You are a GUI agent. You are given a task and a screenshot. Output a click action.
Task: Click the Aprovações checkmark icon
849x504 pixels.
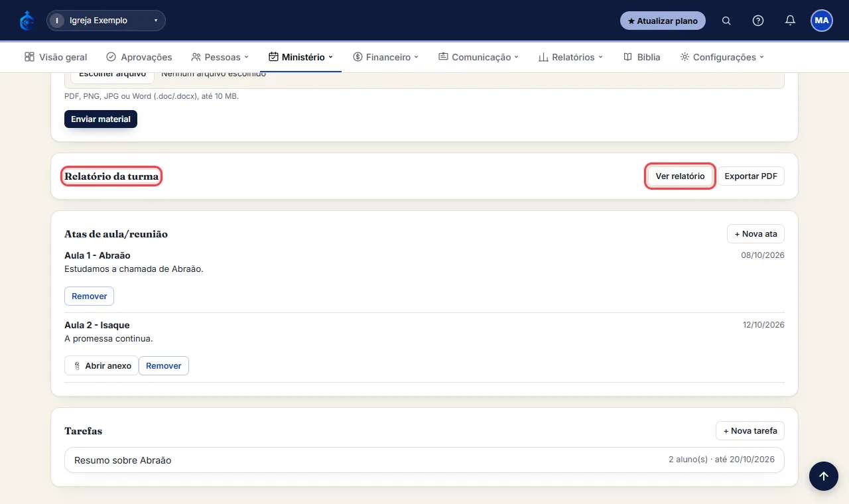click(x=111, y=57)
